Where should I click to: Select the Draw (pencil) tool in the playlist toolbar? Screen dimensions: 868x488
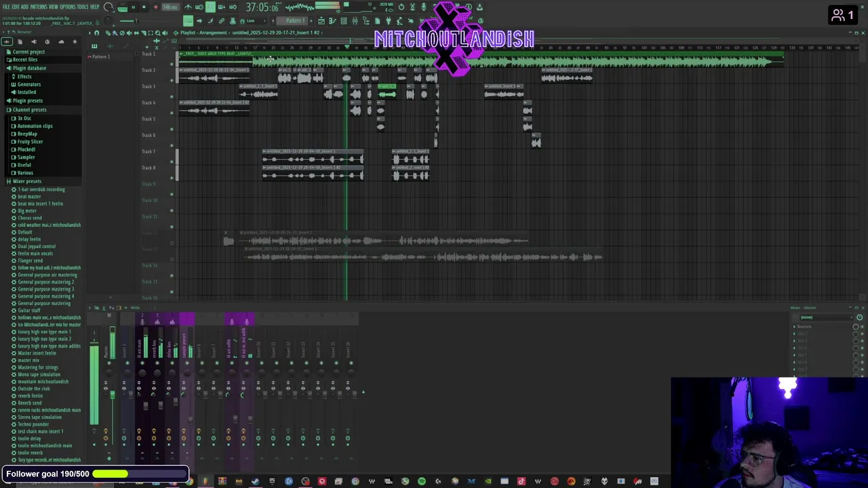(x=106, y=33)
